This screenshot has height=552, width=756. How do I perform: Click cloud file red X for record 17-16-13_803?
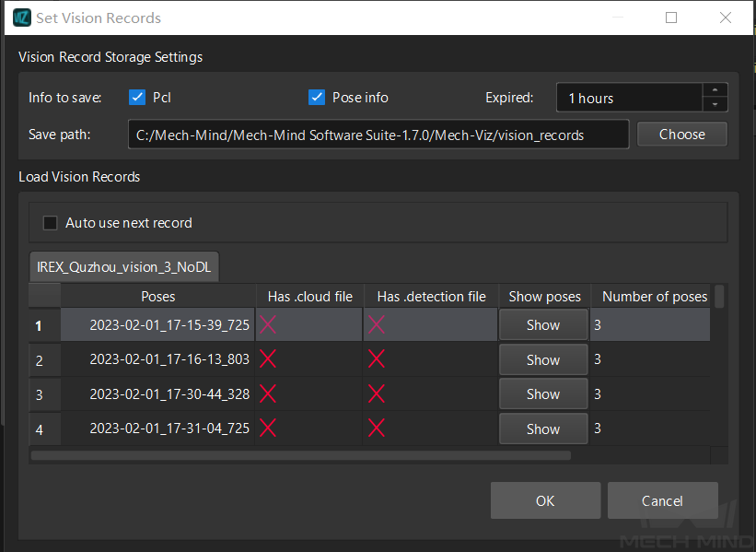pos(268,359)
